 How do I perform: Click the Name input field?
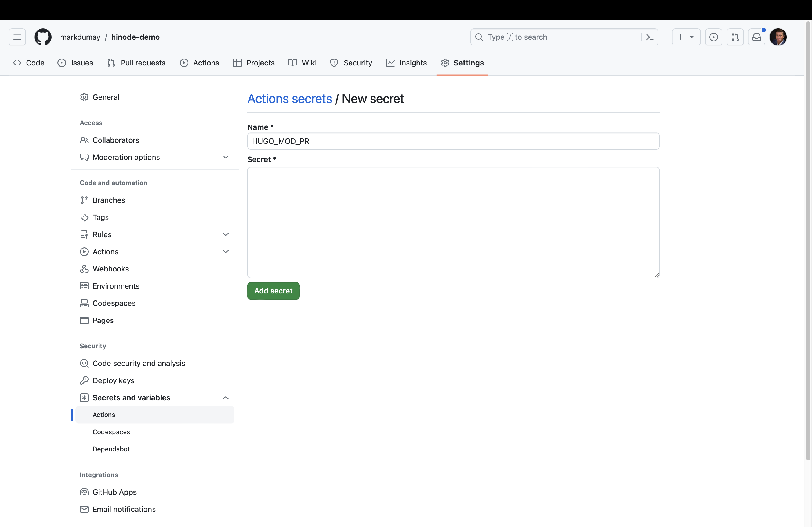click(x=453, y=141)
